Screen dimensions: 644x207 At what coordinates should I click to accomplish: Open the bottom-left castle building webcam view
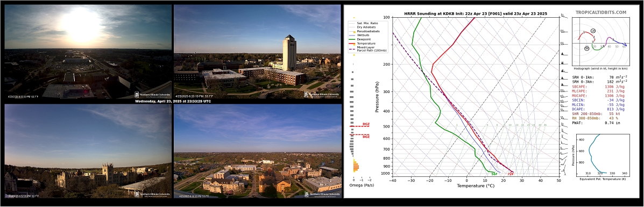88,151
